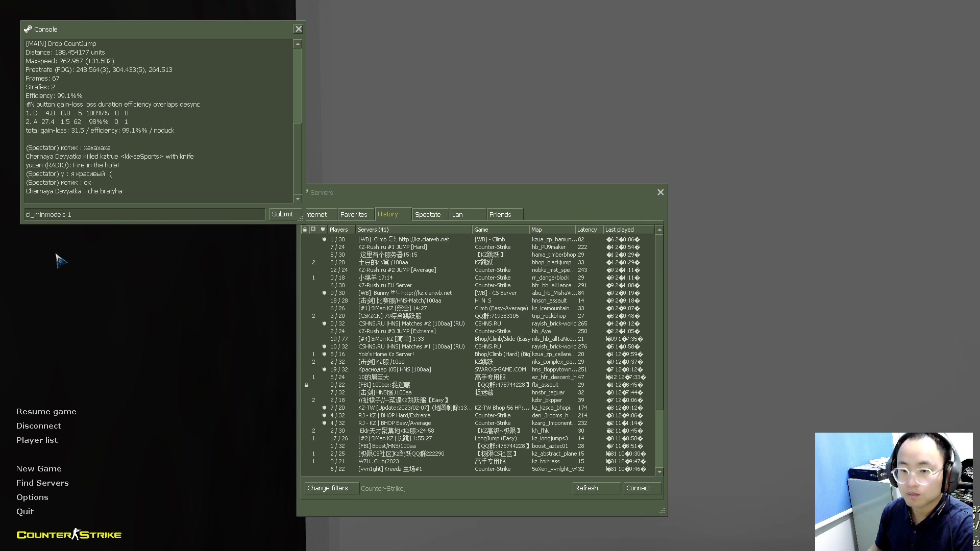Click VAC shield icon of [WB] Climb server
Screen dimensions: 980x551
(x=324, y=239)
